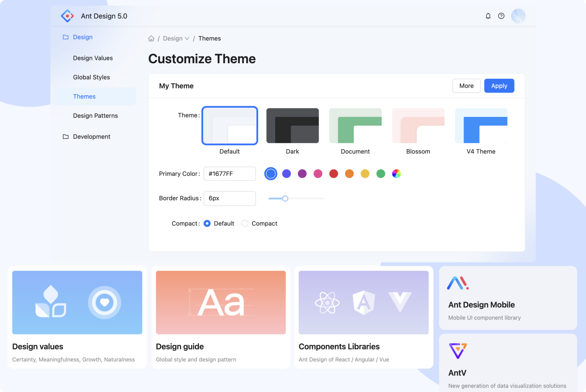Click the Vue icon in Components Libraries

400,302
